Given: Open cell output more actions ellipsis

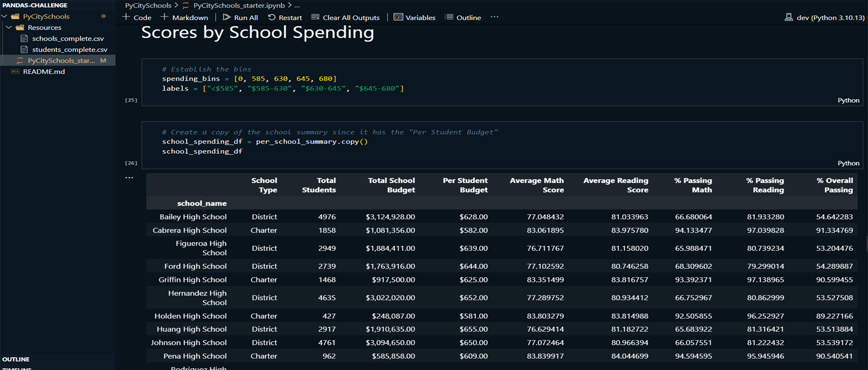Looking at the screenshot, I should (129, 178).
